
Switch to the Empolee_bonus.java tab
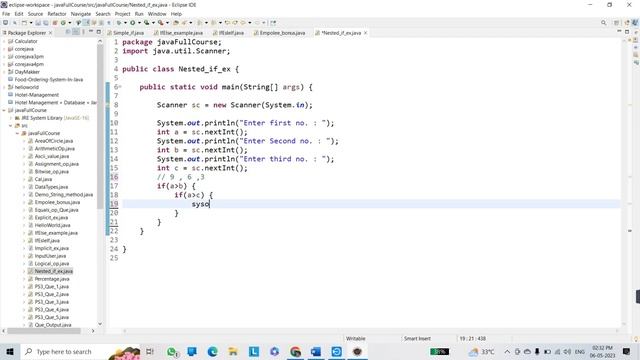click(279, 33)
